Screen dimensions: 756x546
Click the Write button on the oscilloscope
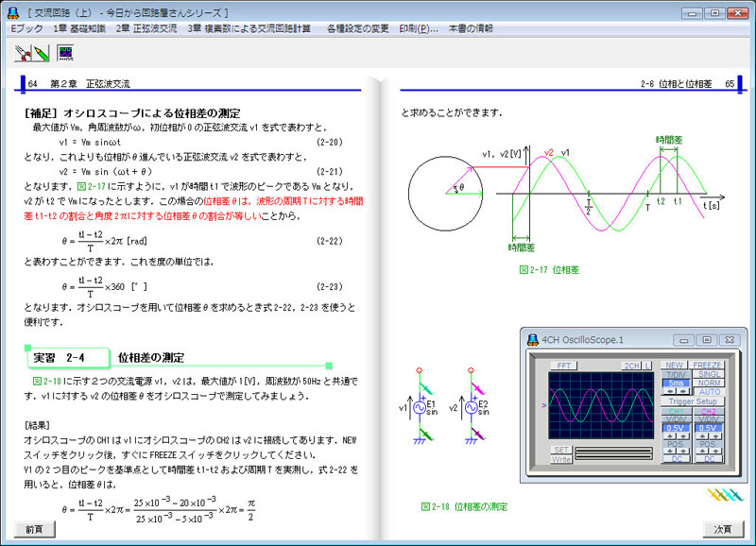tap(561, 459)
